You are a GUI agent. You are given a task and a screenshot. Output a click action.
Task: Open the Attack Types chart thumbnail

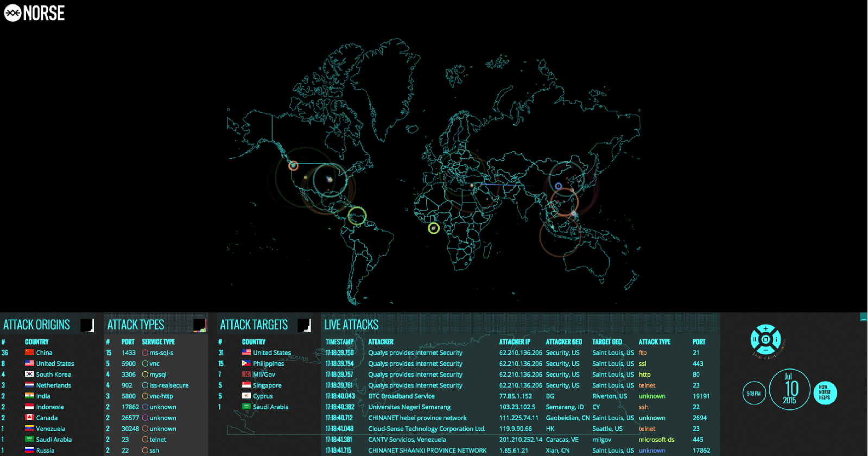[x=200, y=325]
